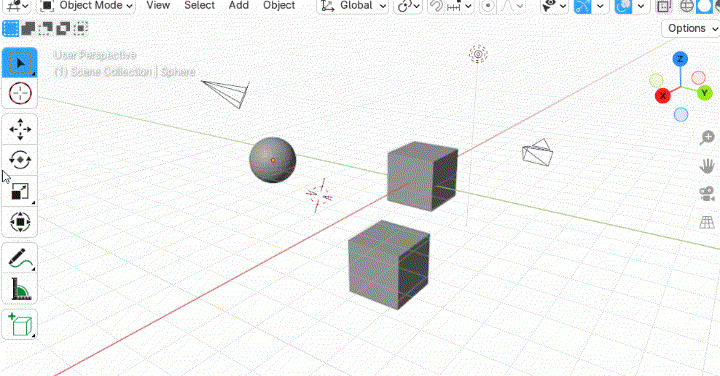Toggle perspective/orthographic grid icon

tap(707, 222)
